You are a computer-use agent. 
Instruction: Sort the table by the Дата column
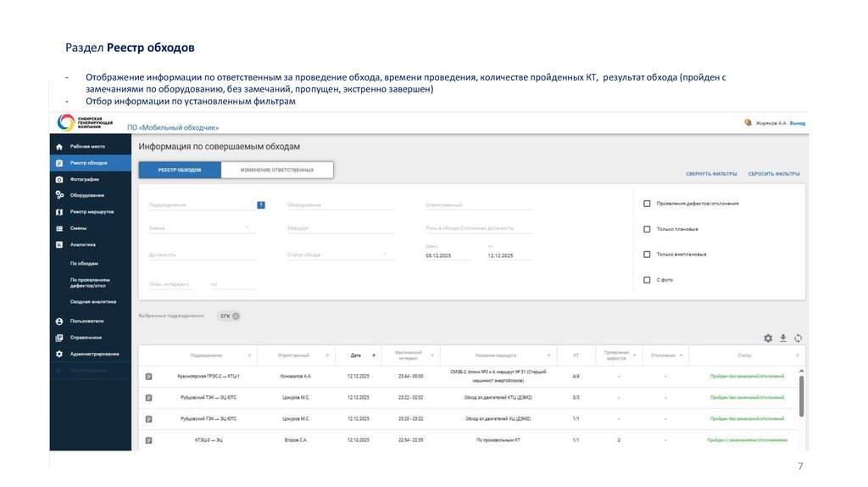(x=356, y=355)
